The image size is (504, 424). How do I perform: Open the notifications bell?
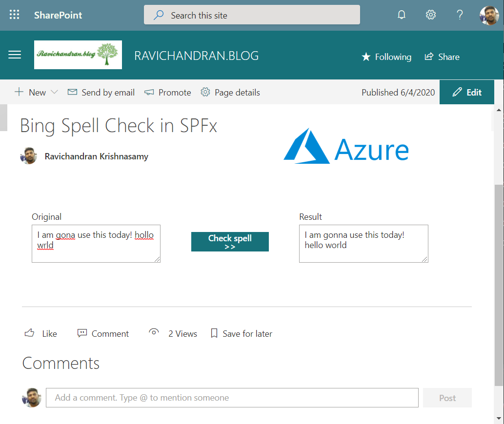click(x=402, y=15)
